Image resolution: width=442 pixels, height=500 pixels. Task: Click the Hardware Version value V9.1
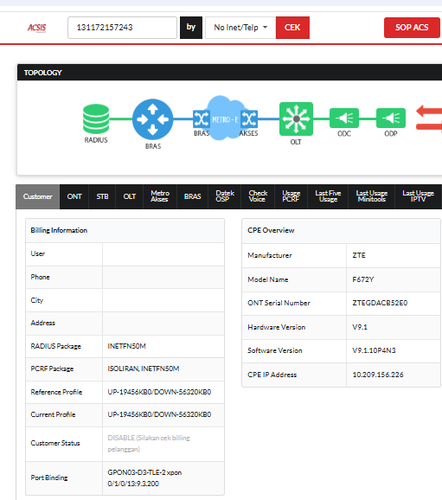tap(360, 327)
